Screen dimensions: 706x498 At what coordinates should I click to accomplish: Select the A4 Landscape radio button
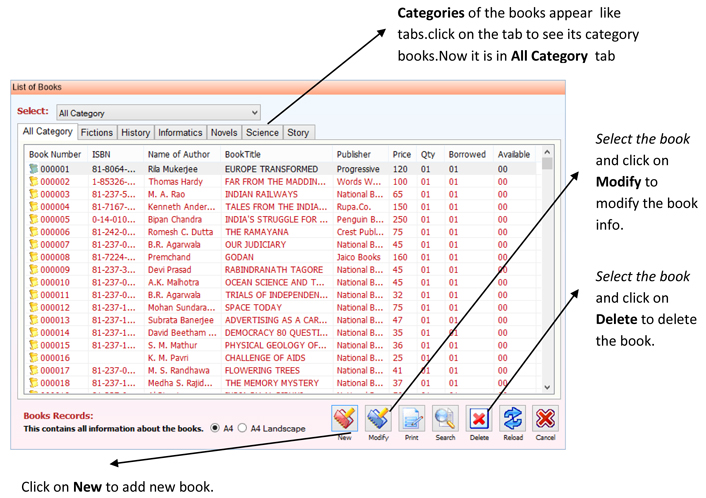pyautogui.click(x=242, y=428)
